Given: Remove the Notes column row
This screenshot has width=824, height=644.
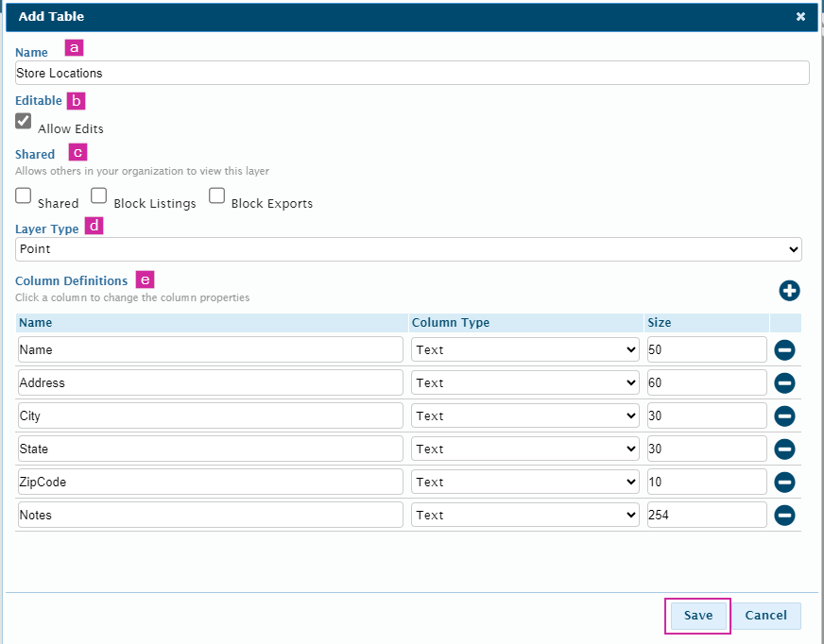Looking at the screenshot, I should click(x=784, y=516).
